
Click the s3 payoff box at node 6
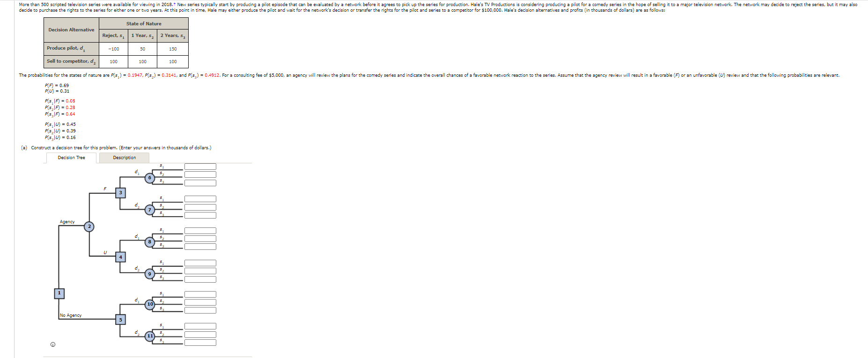pyautogui.click(x=200, y=183)
